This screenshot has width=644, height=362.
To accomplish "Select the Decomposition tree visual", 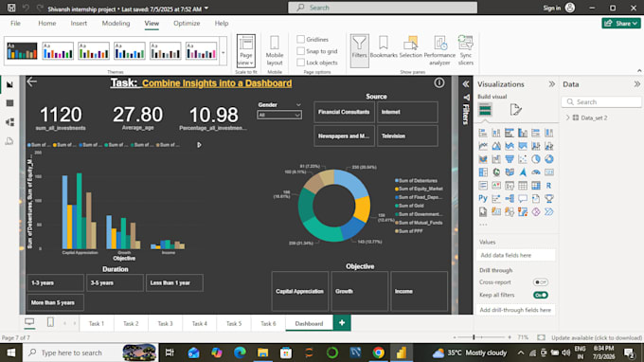I will click(x=510, y=198).
